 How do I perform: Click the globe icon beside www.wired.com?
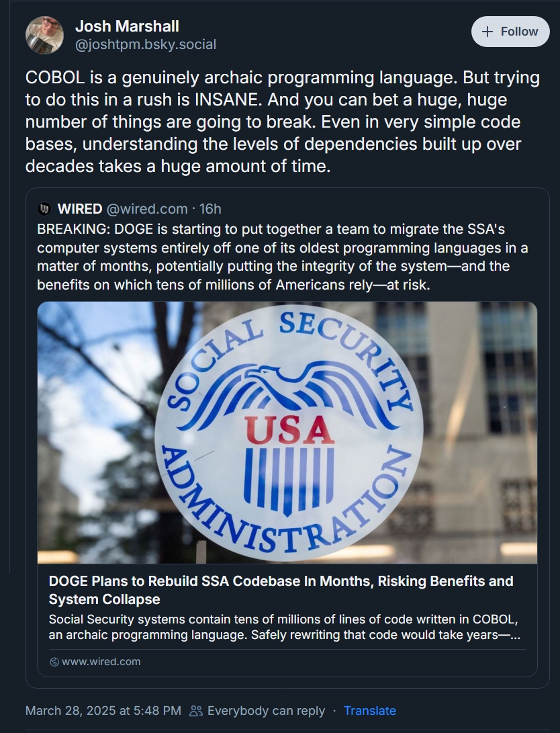click(x=54, y=662)
